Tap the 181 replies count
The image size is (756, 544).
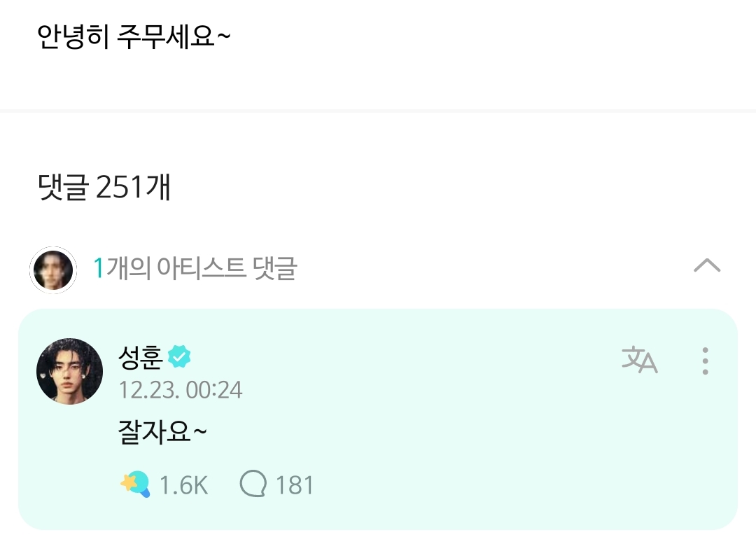(295, 485)
